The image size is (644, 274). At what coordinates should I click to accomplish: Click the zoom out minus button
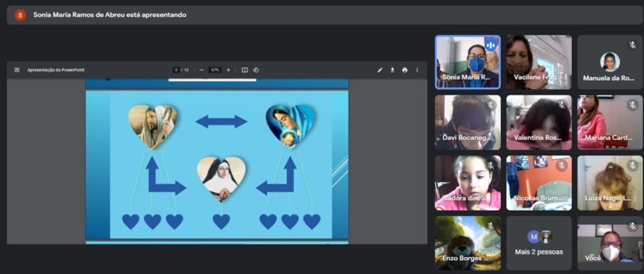202,70
